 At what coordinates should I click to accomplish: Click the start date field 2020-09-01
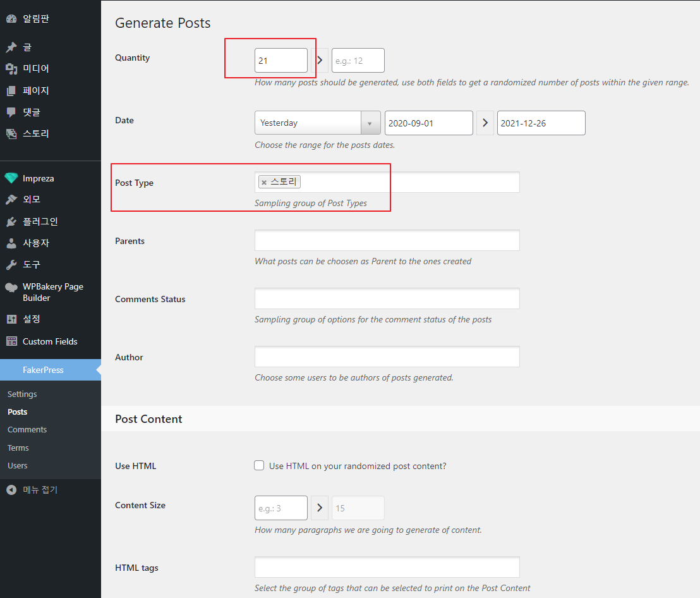(428, 123)
